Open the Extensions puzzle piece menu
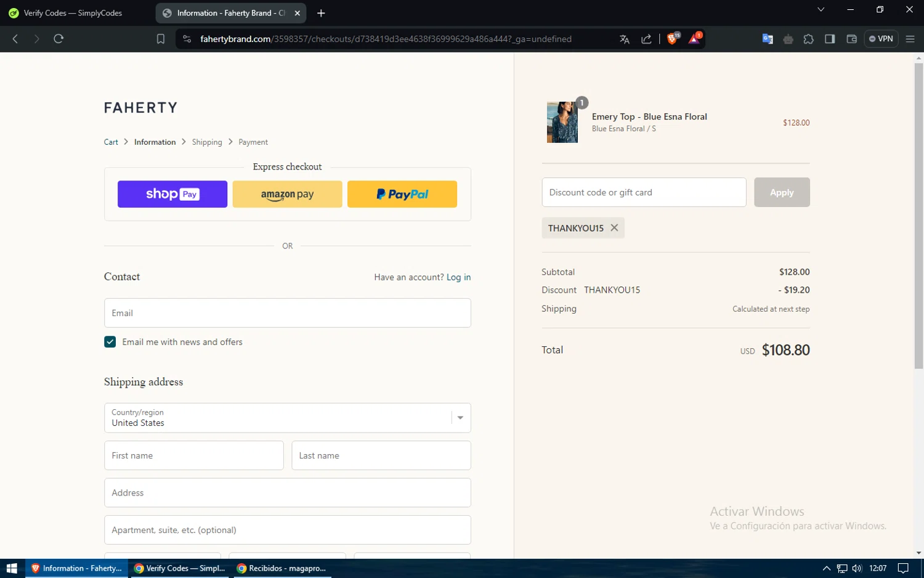The width and height of the screenshot is (924, 578). click(x=809, y=39)
